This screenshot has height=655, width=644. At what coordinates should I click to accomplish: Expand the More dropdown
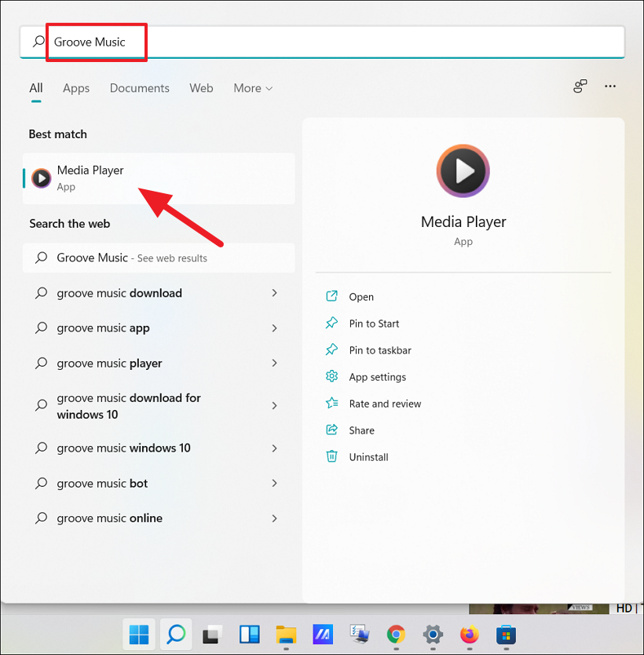click(x=253, y=88)
